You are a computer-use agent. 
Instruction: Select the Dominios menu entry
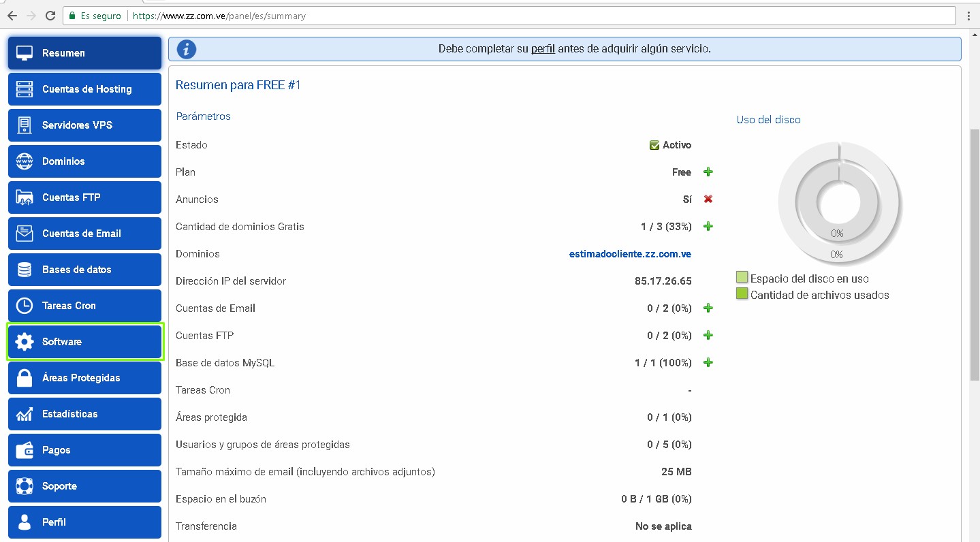pyautogui.click(x=84, y=161)
